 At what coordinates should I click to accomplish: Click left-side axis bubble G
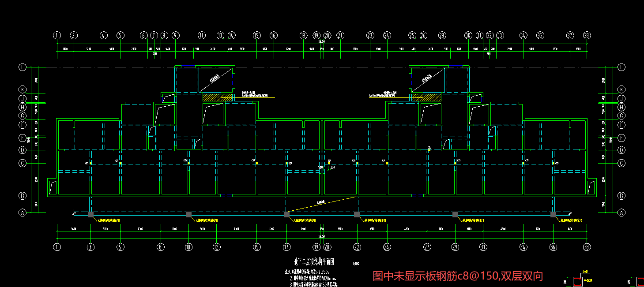point(22,116)
